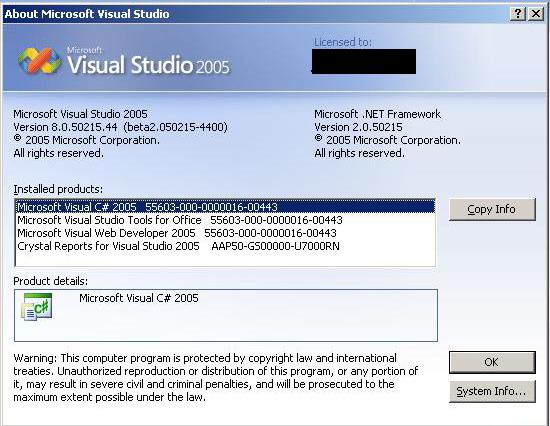Click the copyright warning paragraph
This screenshot has width=550, height=426.
coord(215,378)
